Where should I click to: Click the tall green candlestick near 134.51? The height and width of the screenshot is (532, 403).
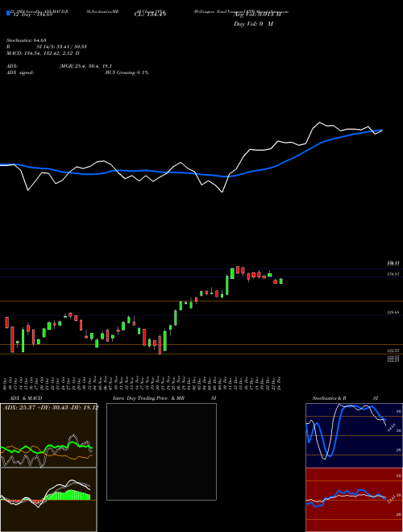point(227,285)
